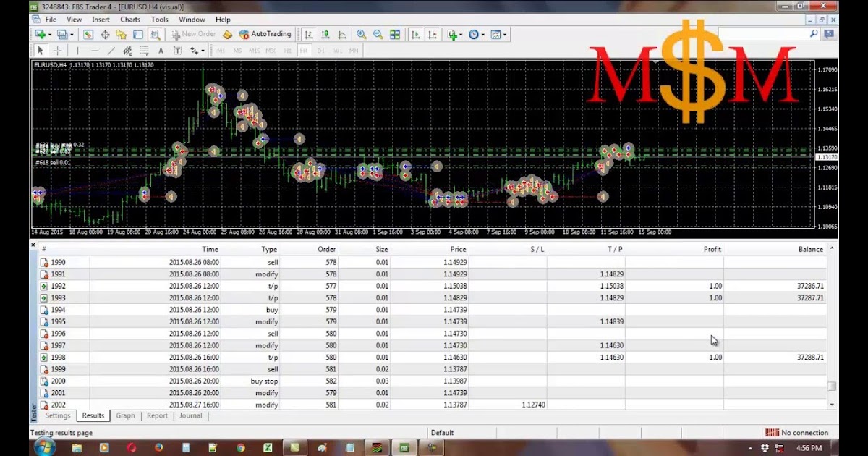Open the File menu
Screen dimensions: 868x456
point(51,20)
